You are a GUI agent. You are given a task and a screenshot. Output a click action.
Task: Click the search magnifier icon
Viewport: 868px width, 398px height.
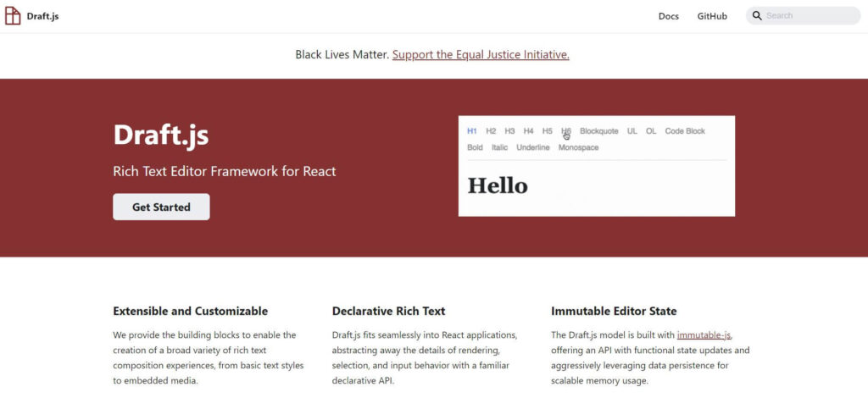click(757, 16)
